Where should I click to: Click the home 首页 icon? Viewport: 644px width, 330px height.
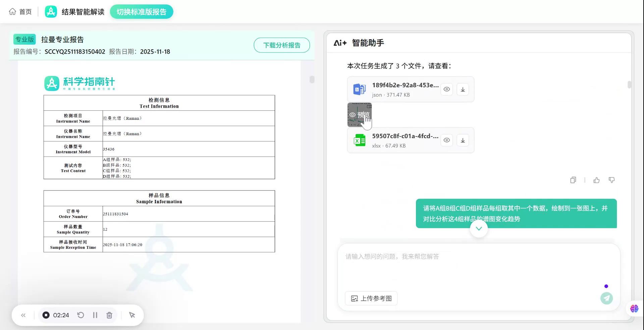coord(12,11)
